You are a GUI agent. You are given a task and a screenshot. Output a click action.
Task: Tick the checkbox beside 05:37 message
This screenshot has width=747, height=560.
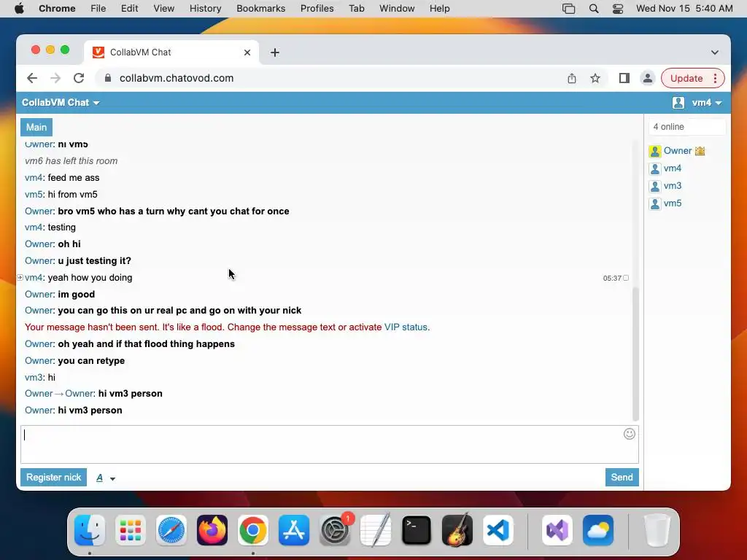[626, 278]
